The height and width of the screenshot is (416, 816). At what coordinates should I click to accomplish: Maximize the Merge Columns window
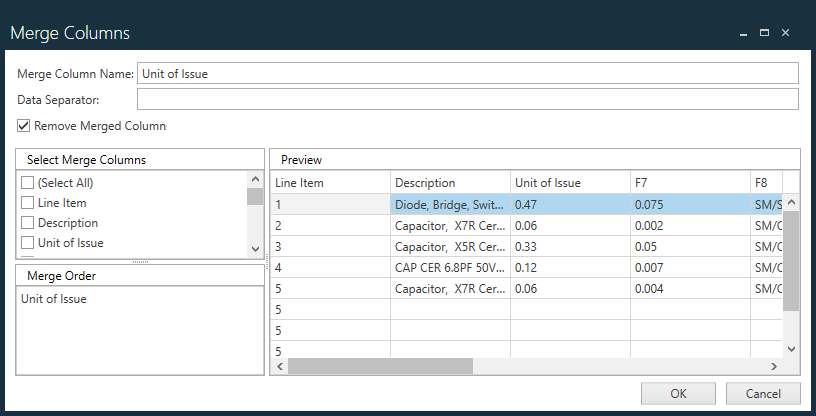[764, 33]
